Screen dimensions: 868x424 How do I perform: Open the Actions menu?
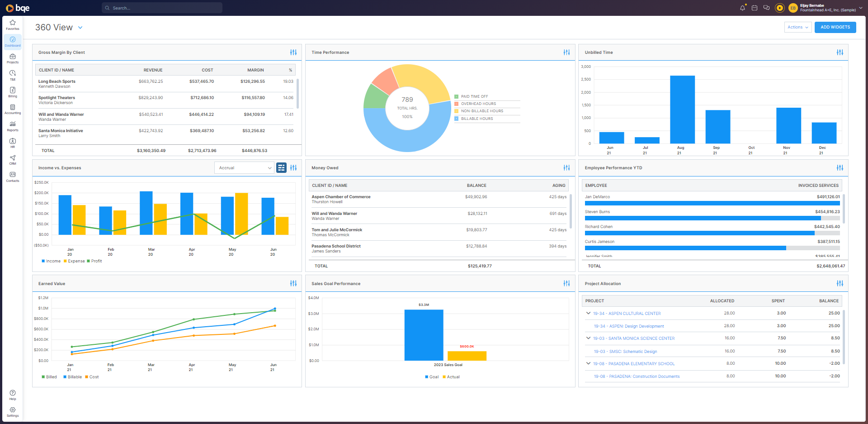coord(797,27)
